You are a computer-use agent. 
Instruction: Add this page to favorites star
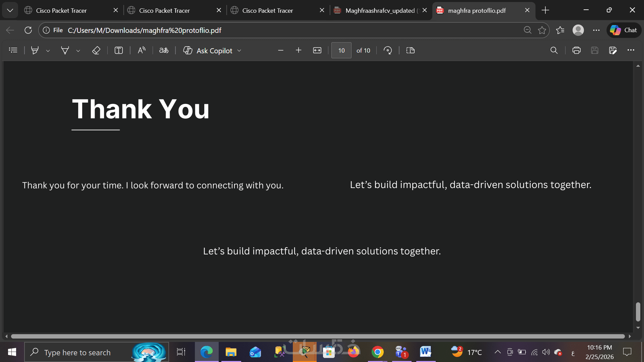pos(542,30)
